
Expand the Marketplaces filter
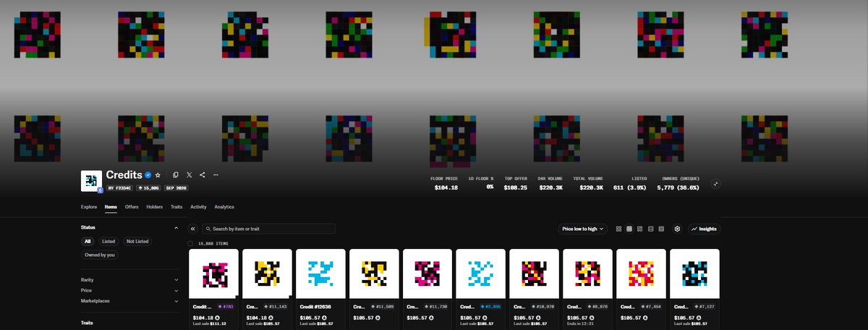pyautogui.click(x=129, y=300)
